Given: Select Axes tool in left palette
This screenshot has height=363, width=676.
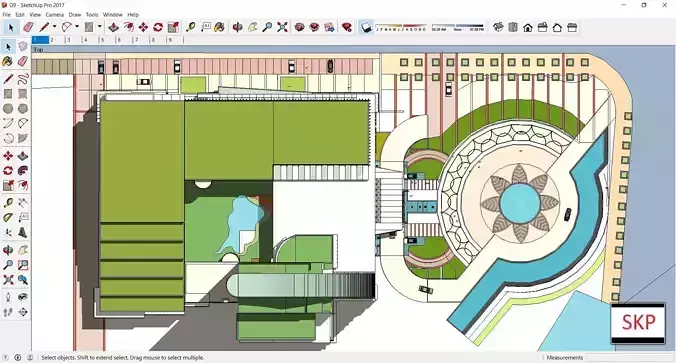Looking at the screenshot, I should [8, 233].
